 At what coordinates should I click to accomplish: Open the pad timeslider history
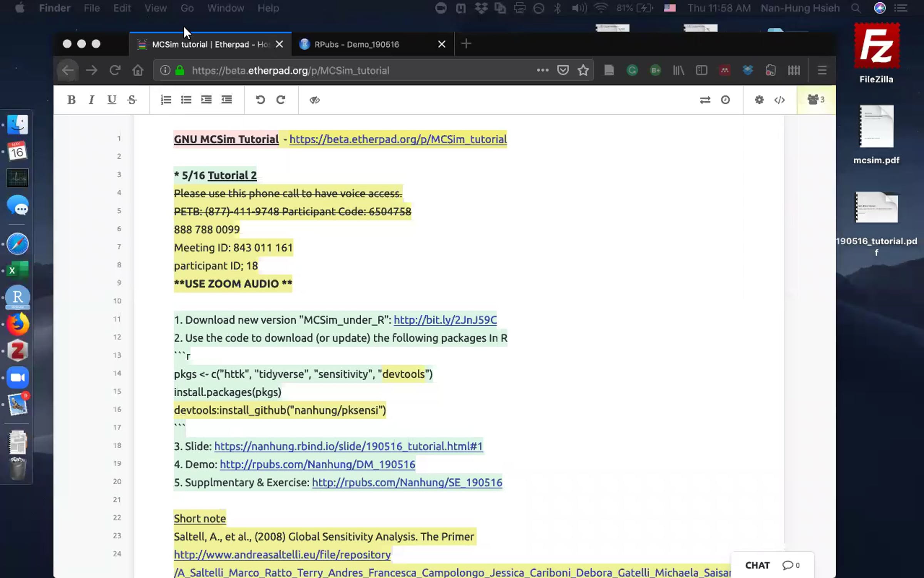[x=725, y=100]
